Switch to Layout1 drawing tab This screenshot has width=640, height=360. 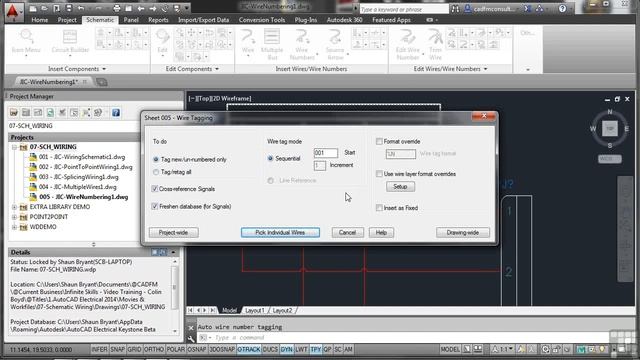[255, 311]
